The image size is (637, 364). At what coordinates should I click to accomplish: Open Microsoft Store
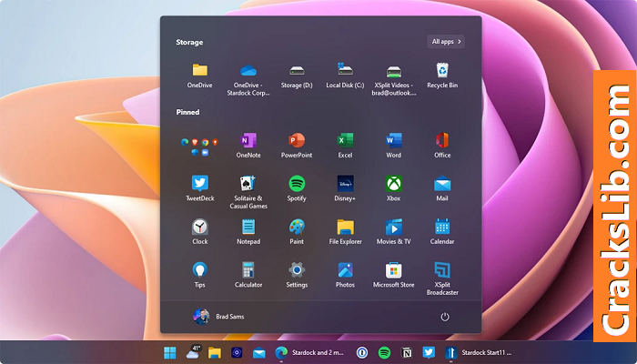pyautogui.click(x=393, y=275)
